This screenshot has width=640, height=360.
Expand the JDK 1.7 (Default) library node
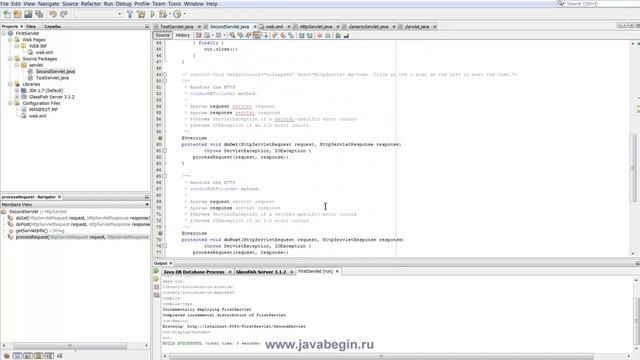point(17,90)
